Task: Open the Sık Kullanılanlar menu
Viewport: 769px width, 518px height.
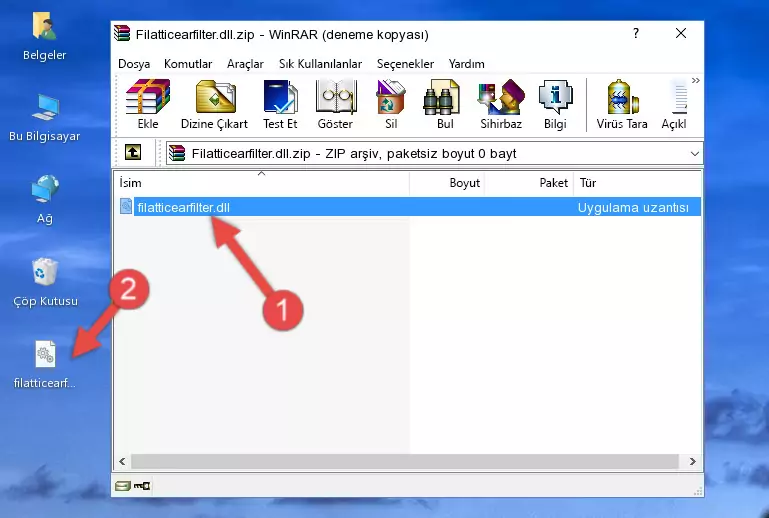Action: (x=320, y=64)
